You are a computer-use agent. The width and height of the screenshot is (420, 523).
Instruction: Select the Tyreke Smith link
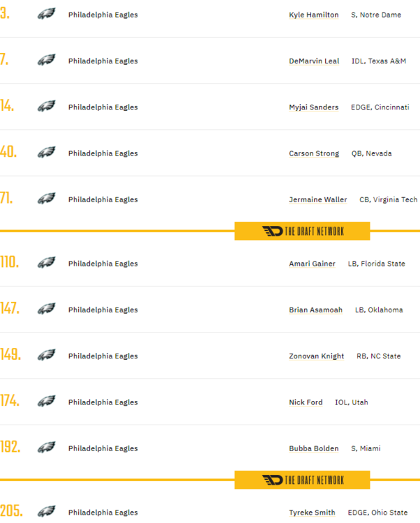point(312,513)
